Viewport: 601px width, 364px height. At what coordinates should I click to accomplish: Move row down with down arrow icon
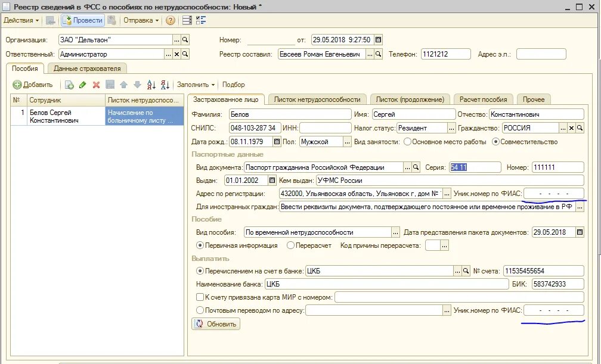(x=137, y=85)
